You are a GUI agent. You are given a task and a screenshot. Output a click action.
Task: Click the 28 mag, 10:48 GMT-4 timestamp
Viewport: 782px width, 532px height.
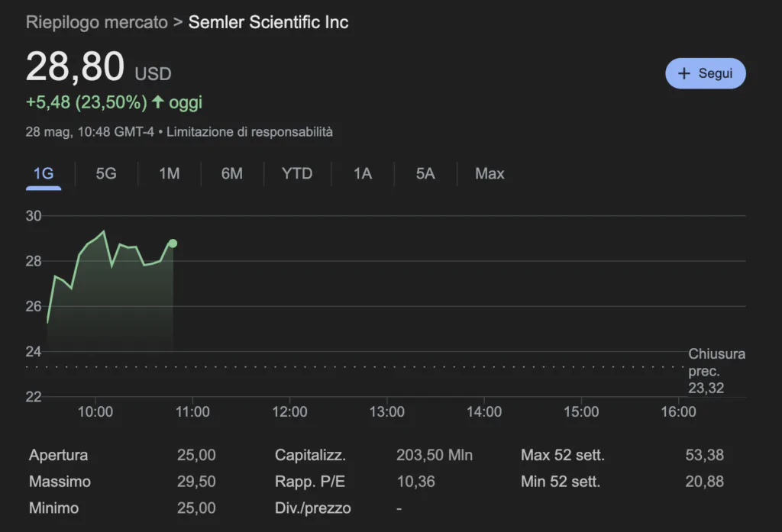point(90,132)
